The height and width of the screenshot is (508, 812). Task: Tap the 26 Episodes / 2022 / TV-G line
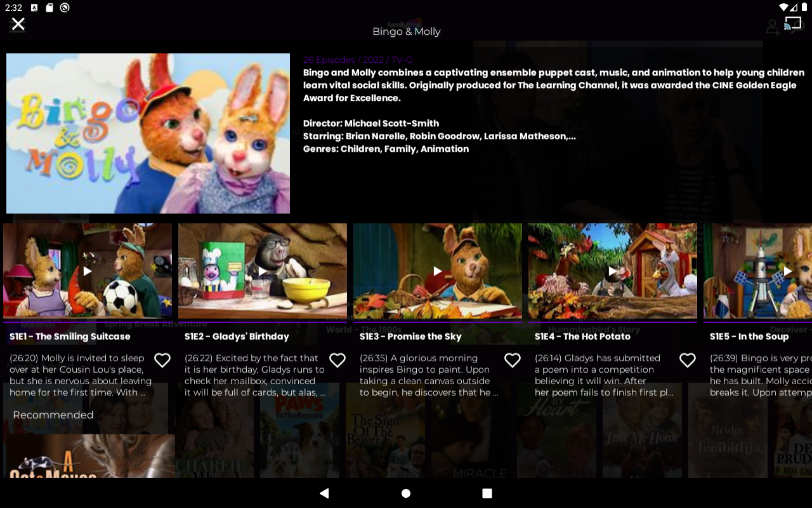coord(358,60)
